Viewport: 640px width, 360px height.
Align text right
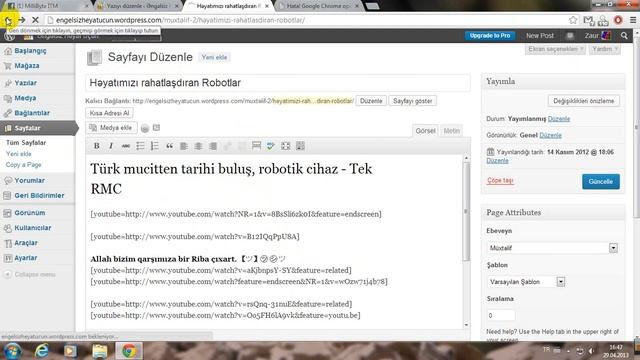(213, 146)
